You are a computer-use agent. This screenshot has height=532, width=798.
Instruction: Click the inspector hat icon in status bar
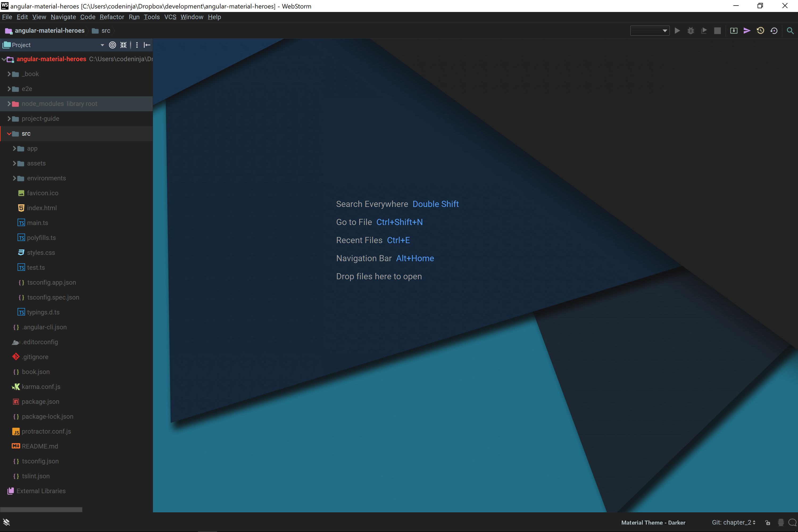pyautogui.click(x=781, y=522)
